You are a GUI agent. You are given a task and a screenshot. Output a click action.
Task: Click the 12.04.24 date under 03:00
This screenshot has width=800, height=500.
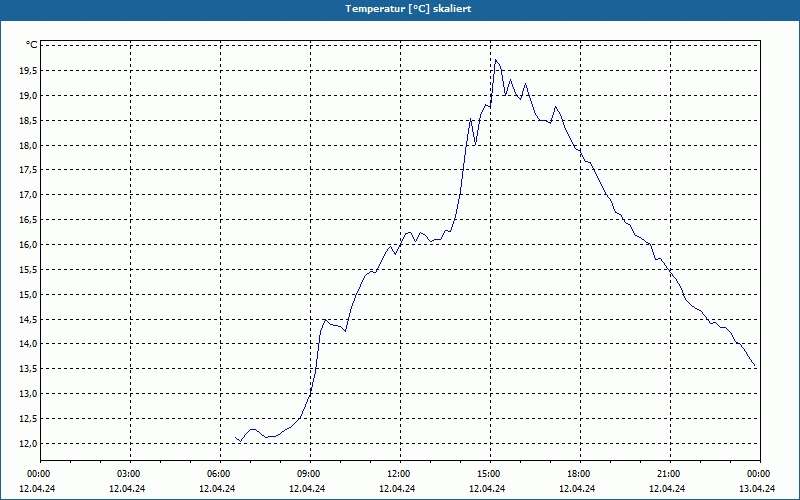coord(128,488)
